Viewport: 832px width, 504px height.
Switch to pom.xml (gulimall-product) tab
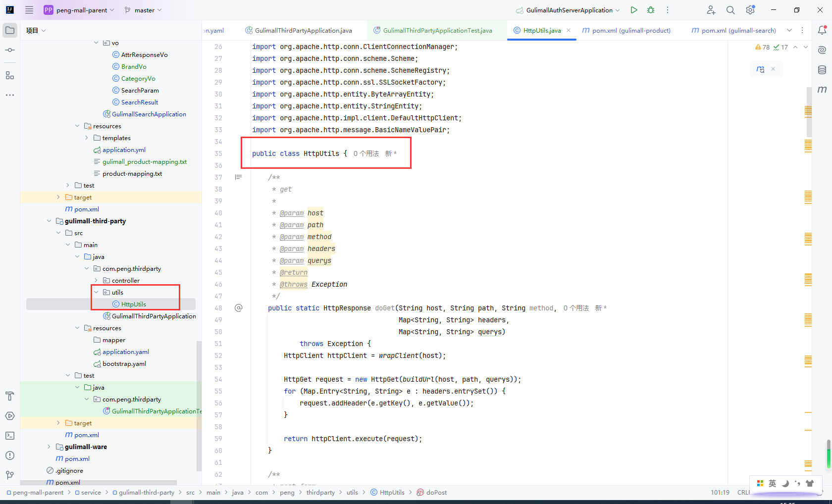click(626, 30)
